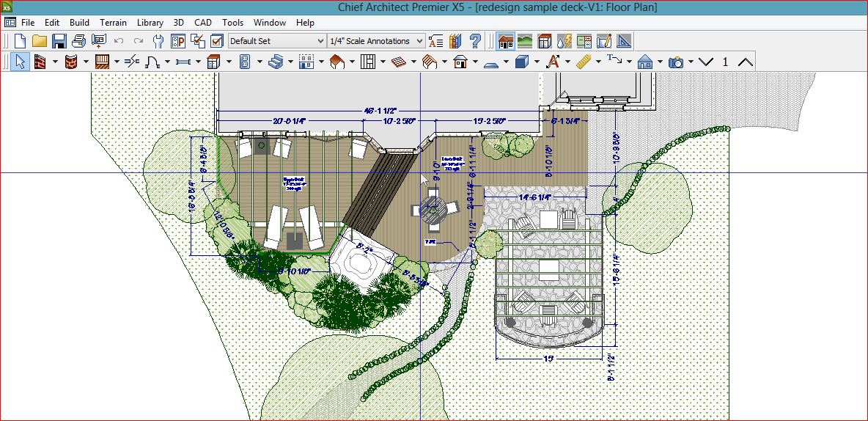Image resolution: width=868 pixels, height=421 pixels.
Task: Create a new plan with New icon
Action: 20,41
